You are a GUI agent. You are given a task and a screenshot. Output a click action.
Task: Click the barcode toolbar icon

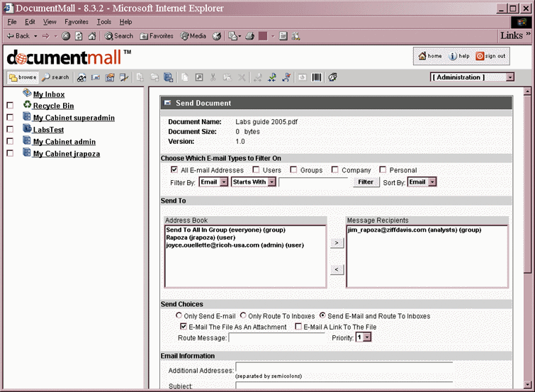pos(317,77)
